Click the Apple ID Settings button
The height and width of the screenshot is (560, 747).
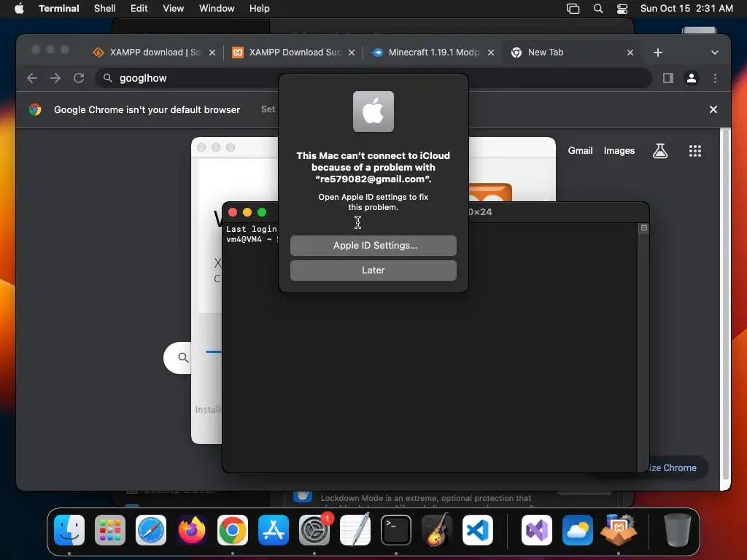[x=373, y=245]
